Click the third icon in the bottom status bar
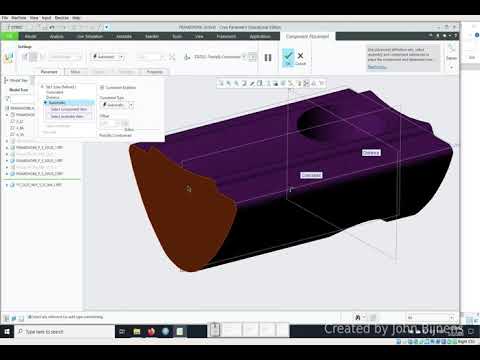 pos(21,318)
